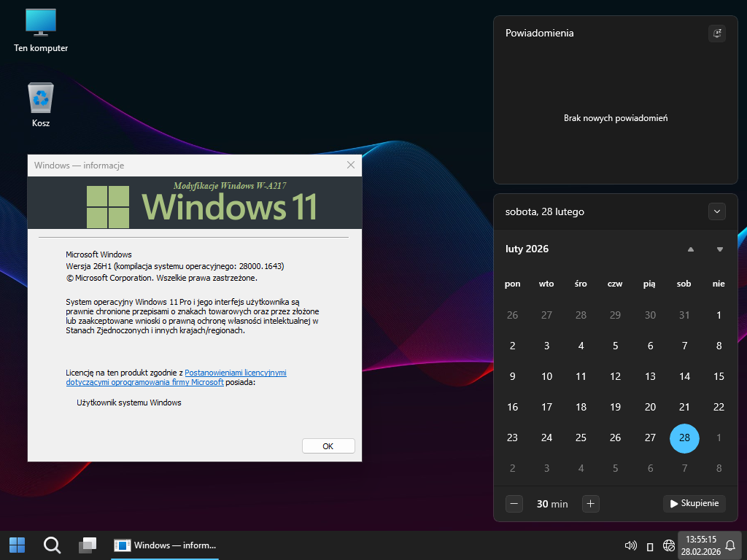The width and height of the screenshot is (747, 560).
Task: Open the Postanowieniami licencyjnymi link
Action: tap(235, 372)
